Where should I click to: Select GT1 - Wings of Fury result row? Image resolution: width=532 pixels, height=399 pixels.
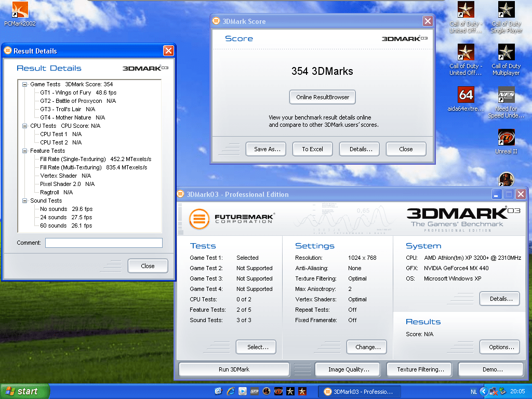click(x=78, y=92)
